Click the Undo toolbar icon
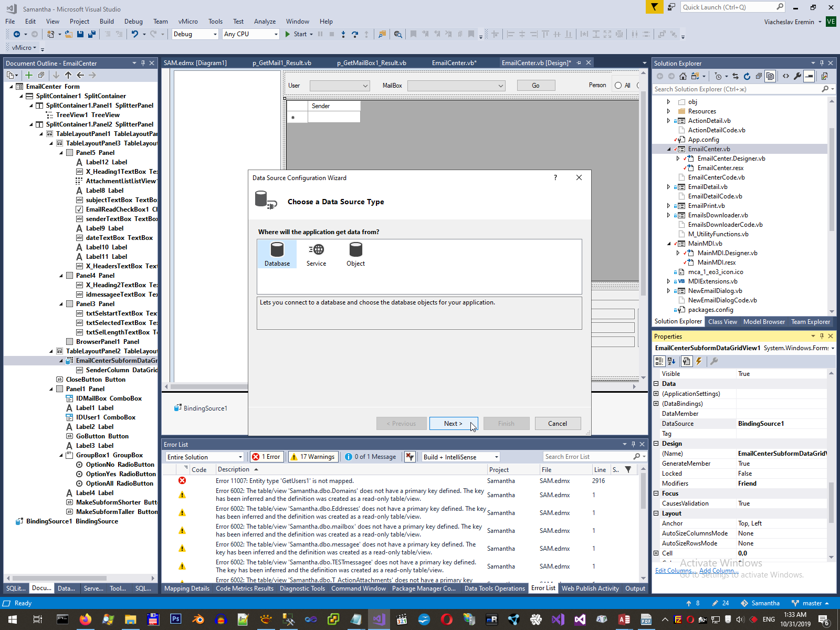 point(135,34)
